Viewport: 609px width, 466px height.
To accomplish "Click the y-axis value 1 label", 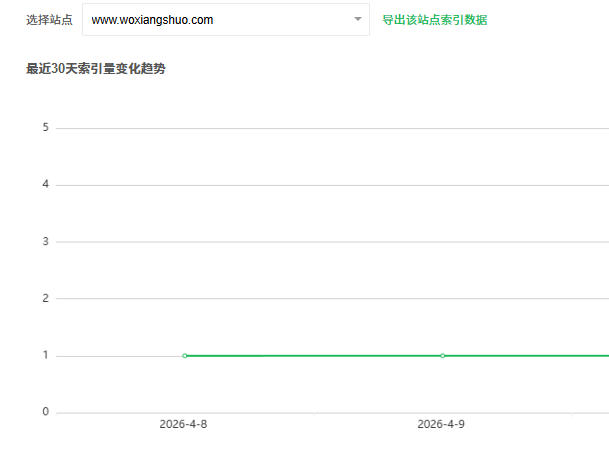I will click(46, 355).
